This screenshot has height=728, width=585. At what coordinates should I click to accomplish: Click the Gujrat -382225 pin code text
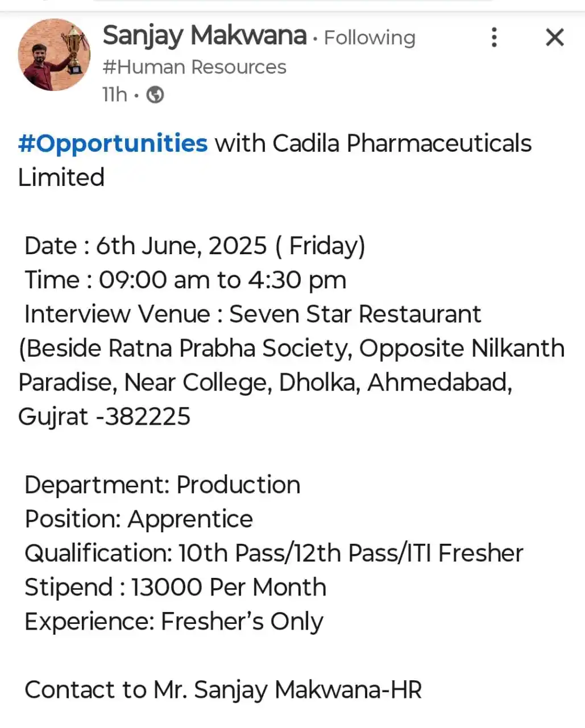click(x=105, y=417)
